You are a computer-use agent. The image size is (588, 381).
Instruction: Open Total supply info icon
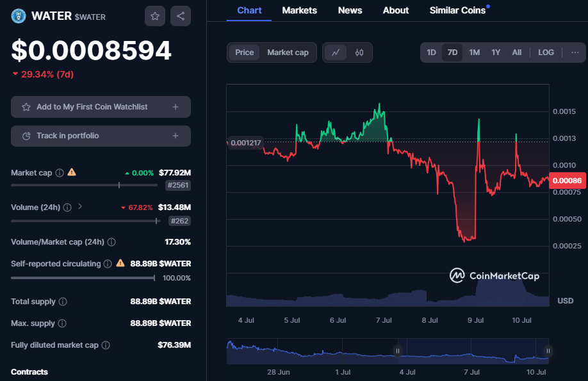[x=63, y=302]
